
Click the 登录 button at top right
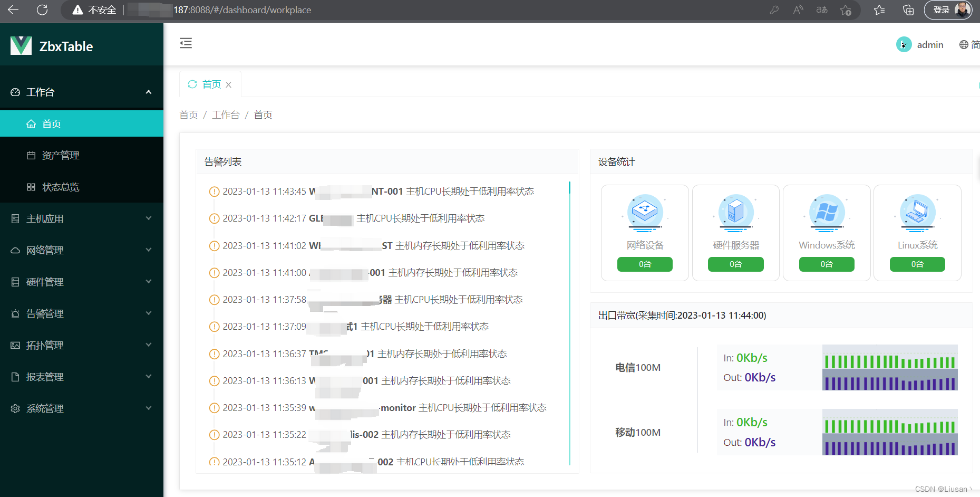click(x=941, y=9)
